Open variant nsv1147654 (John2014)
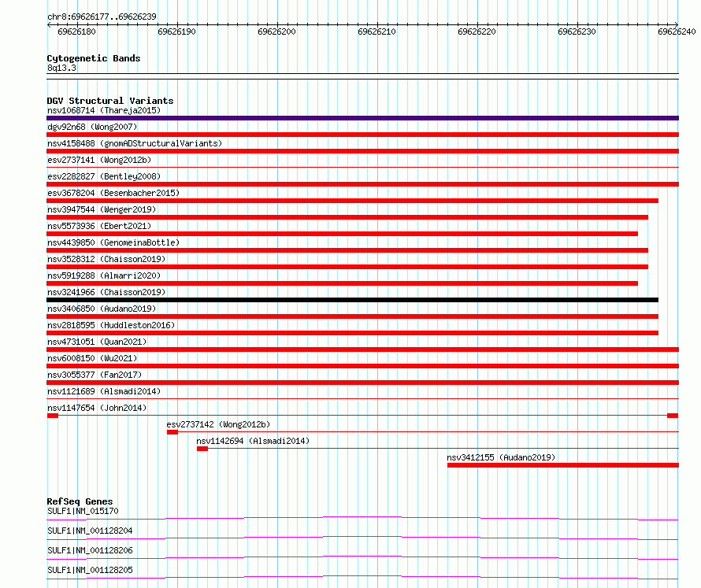This screenshot has width=701, height=588. [x=97, y=408]
